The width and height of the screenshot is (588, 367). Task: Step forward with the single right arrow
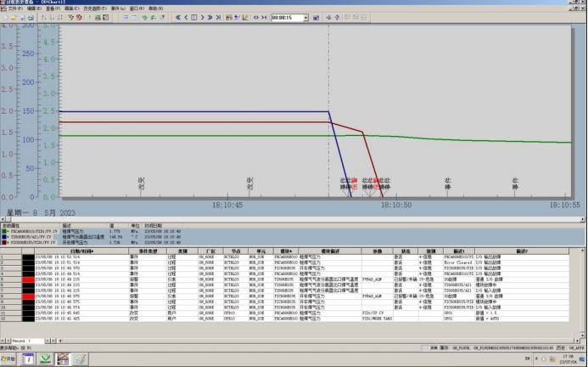[x=202, y=18]
